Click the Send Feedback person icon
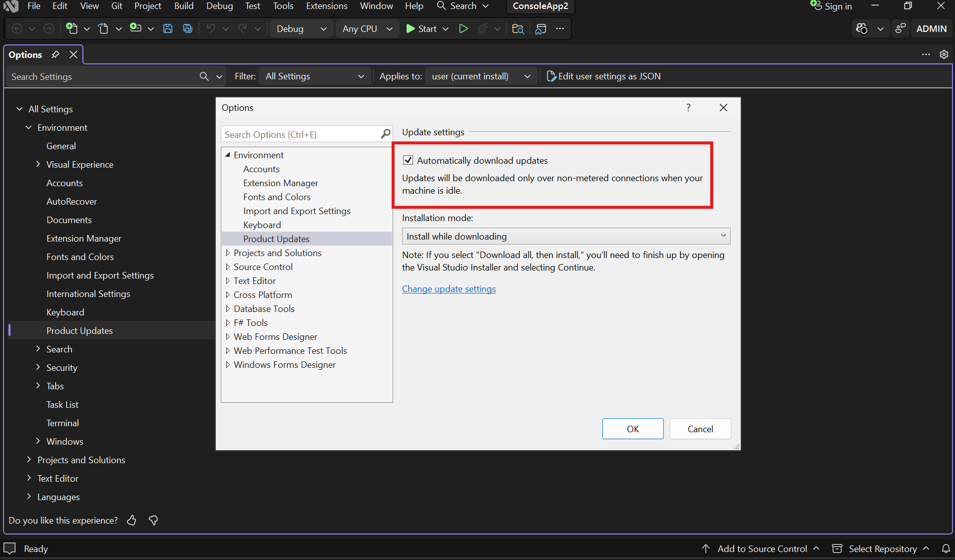This screenshot has width=955, height=560. (901, 28)
